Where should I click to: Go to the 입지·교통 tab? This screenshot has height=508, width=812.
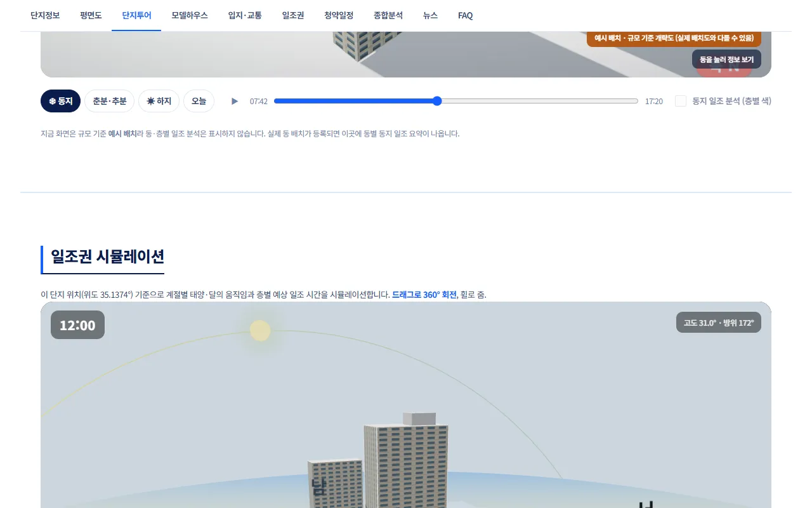pos(245,15)
